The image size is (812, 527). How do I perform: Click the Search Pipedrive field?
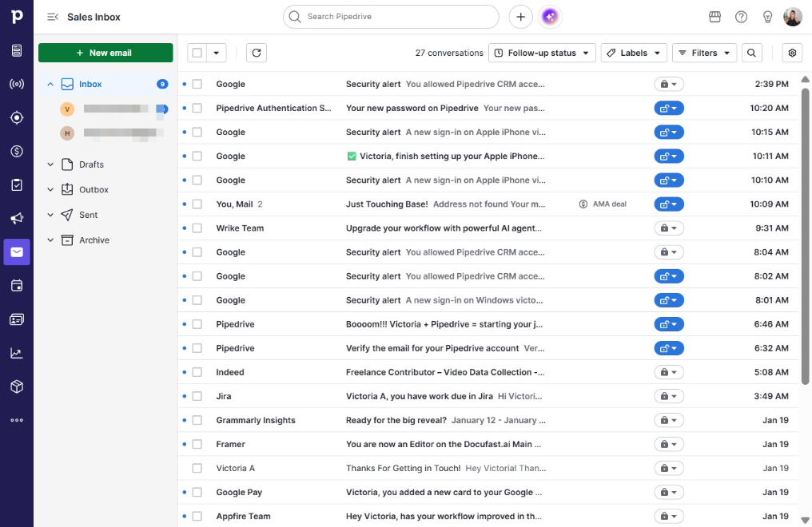click(391, 17)
